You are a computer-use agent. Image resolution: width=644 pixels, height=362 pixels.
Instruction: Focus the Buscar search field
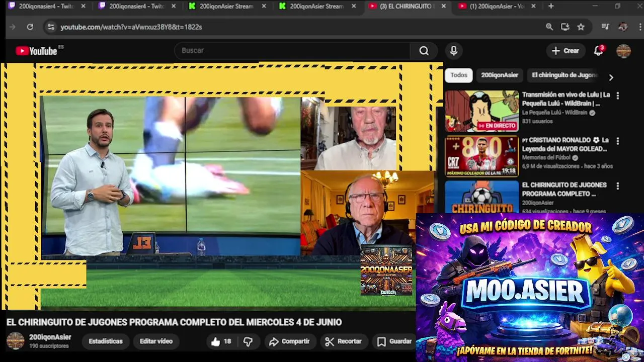pos(292,51)
